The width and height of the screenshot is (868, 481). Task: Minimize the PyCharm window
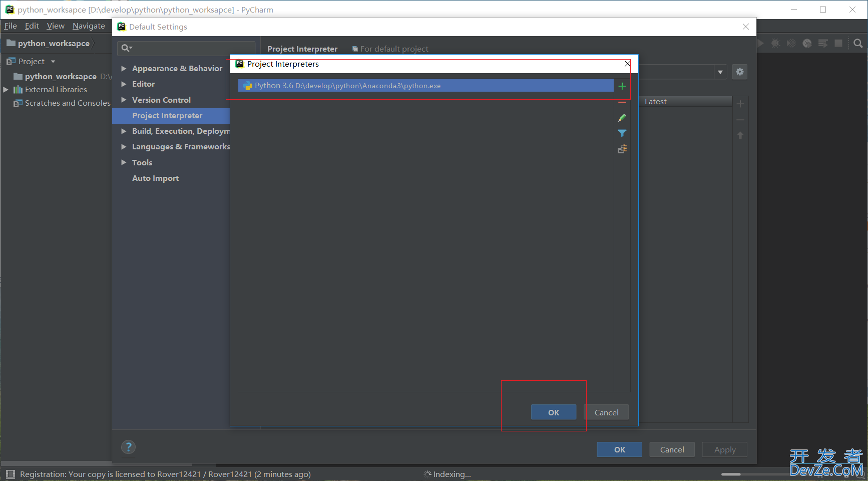[x=794, y=10]
